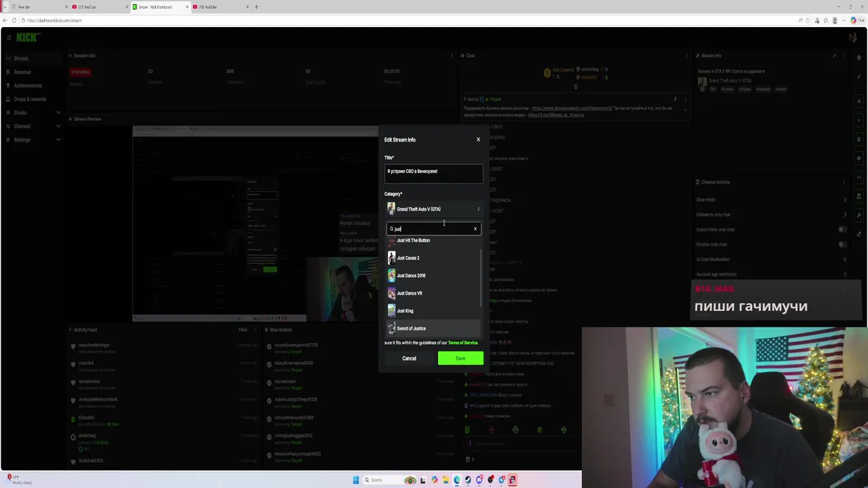Click the stream preview thumbnail
The height and width of the screenshot is (488, 868).
[256, 224]
